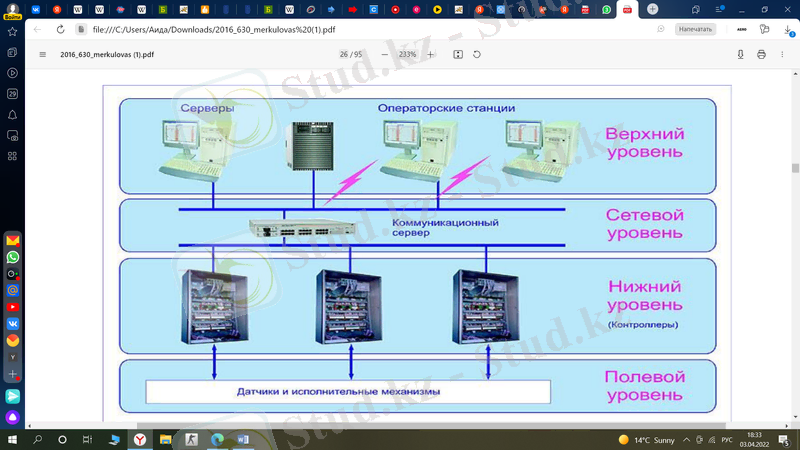This screenshot has width=800, height=450.
Task: Click the fit to page icon
Action: 458,55
